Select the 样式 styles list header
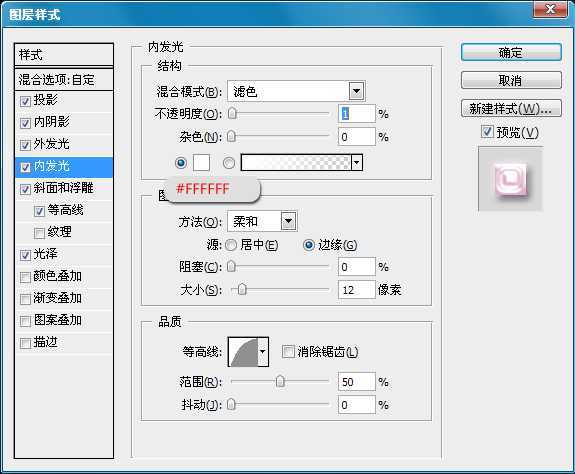The image size is (575, 474). 64,55
